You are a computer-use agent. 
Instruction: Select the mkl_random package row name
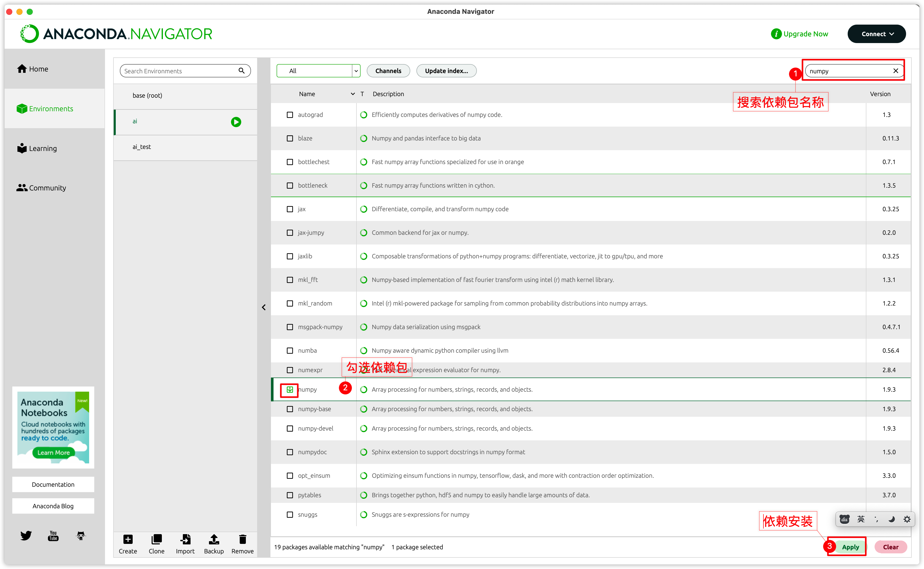pos(315,303)
